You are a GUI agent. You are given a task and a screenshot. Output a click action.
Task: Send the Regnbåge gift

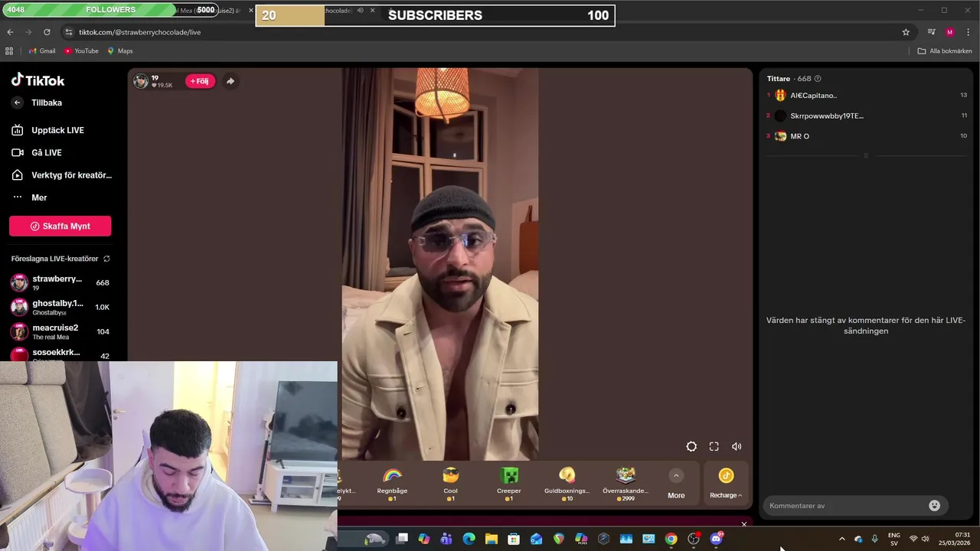pyautogui.click(x=392, y=484)
